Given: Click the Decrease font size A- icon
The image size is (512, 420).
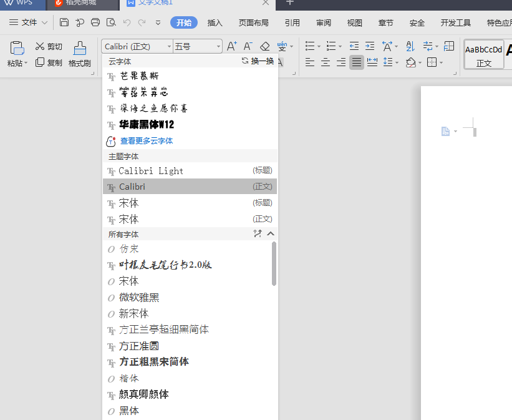Looking at the screenshot, I should coord(248,46).
